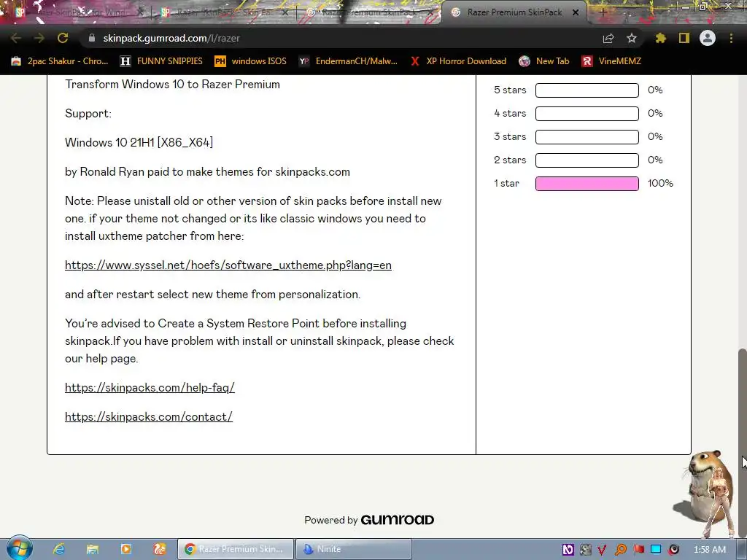Open the orange UC Browser taskbar icon
Screen dimensions: 747x560
tap(160, 549)
